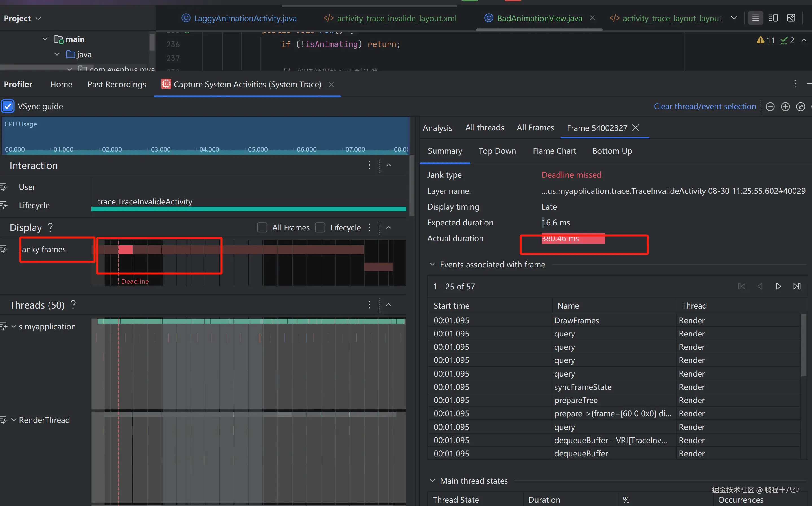Jump to last page of events
Screen dimensions: 812x506
pyautogui.click(x=796, y=287)
